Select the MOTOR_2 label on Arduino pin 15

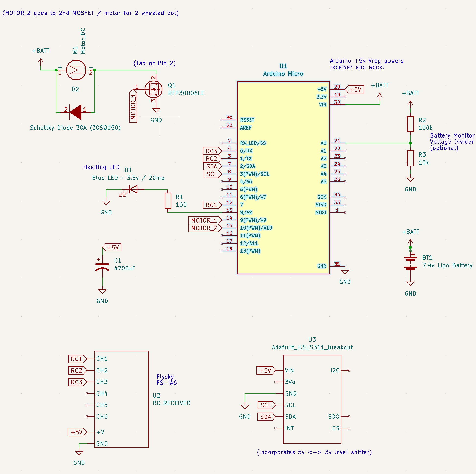click(x=204, y=228)
